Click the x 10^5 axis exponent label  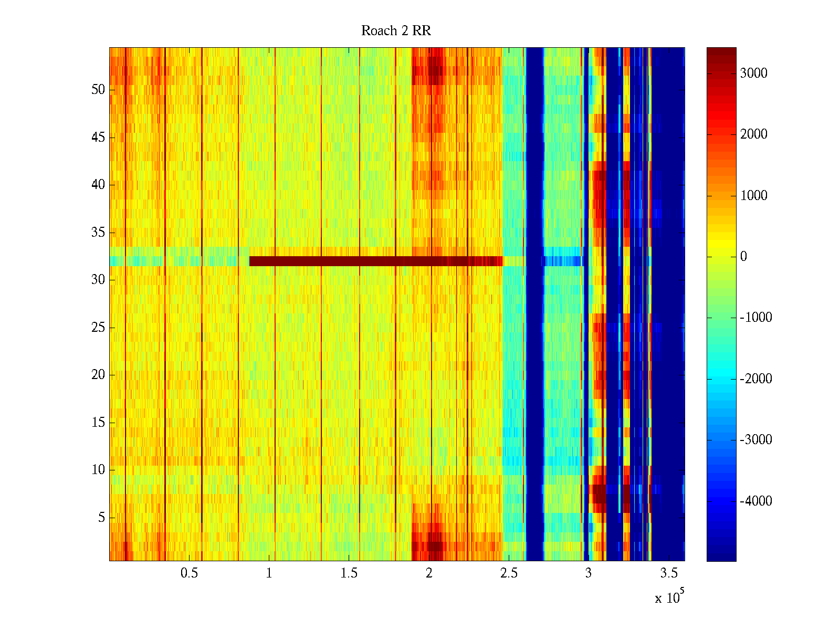[669, 597]
